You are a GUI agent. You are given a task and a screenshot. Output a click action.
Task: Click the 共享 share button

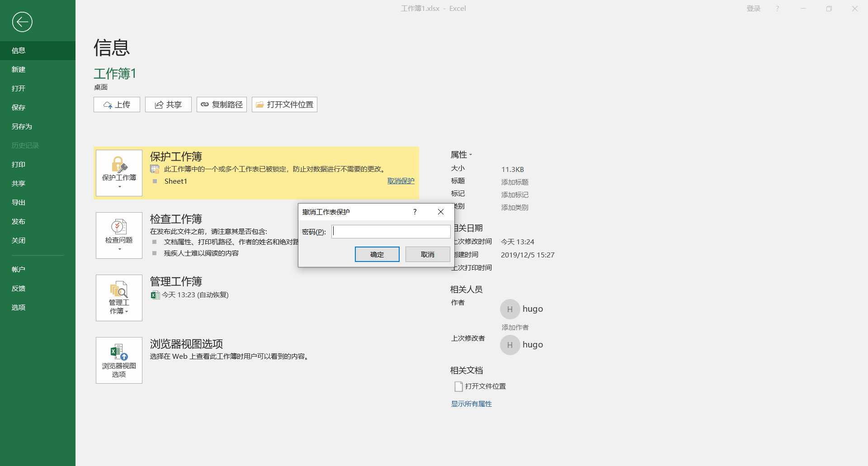(168, 105)
